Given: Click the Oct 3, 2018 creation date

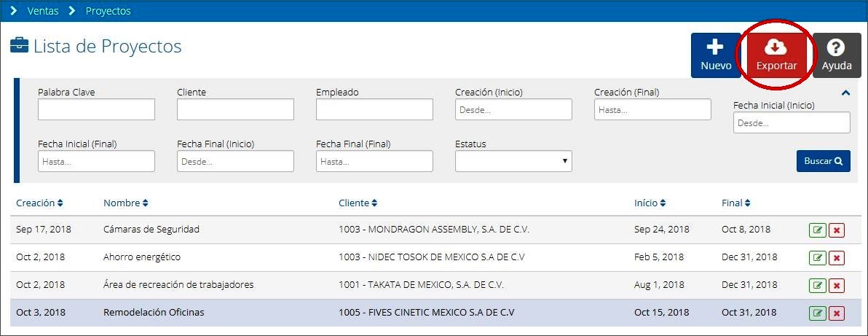Looking at the screenshot, I should (x=40, y=312).
